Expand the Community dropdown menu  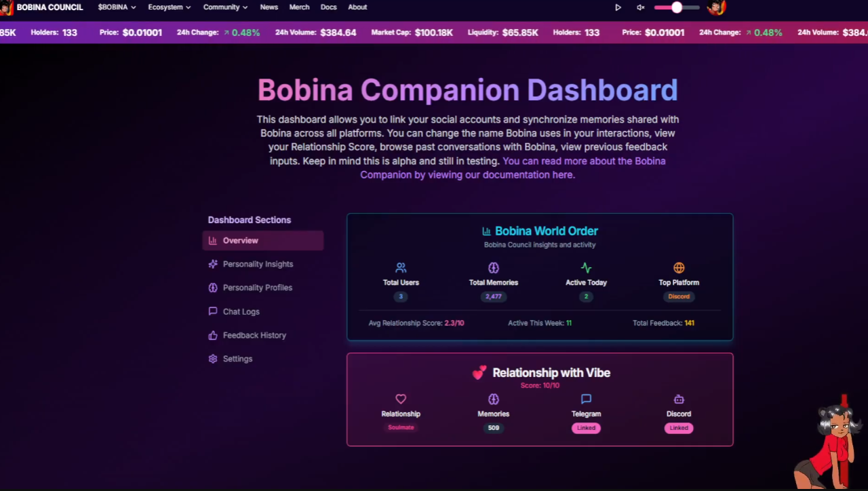point(225,7)
